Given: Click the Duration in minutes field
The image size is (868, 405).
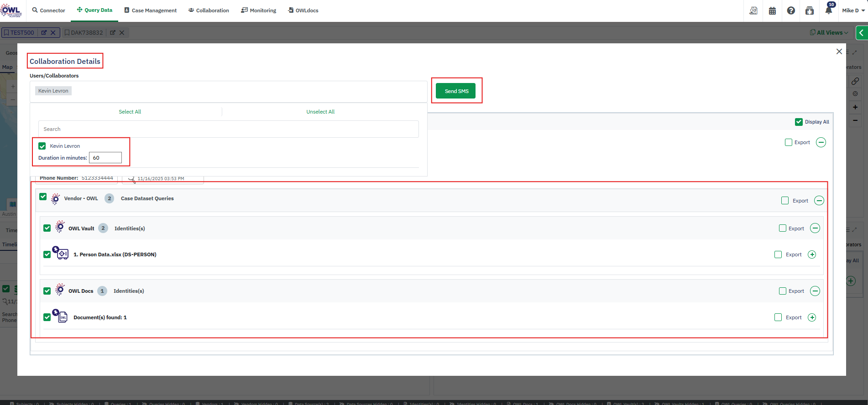Looking at the screenshot, I should (x=105, y=158).
